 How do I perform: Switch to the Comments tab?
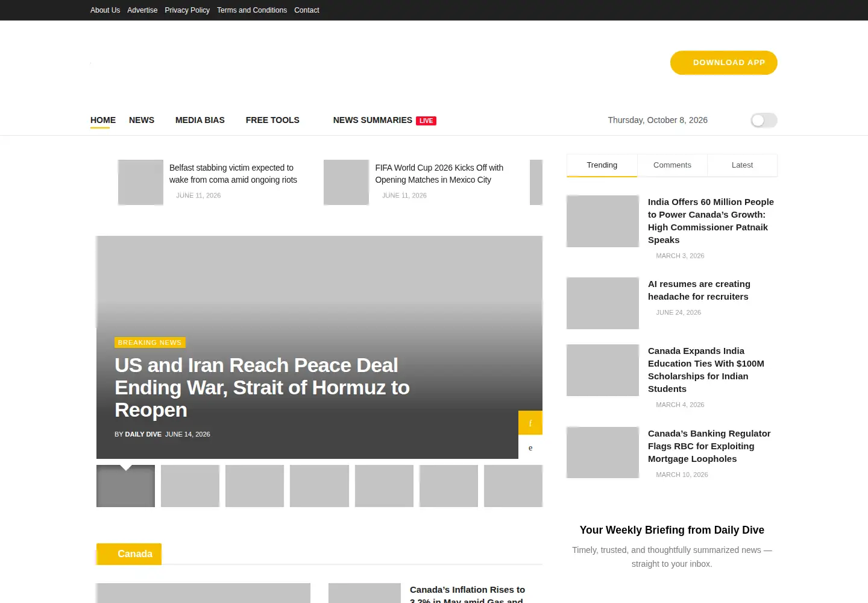(x=672, y=165)
